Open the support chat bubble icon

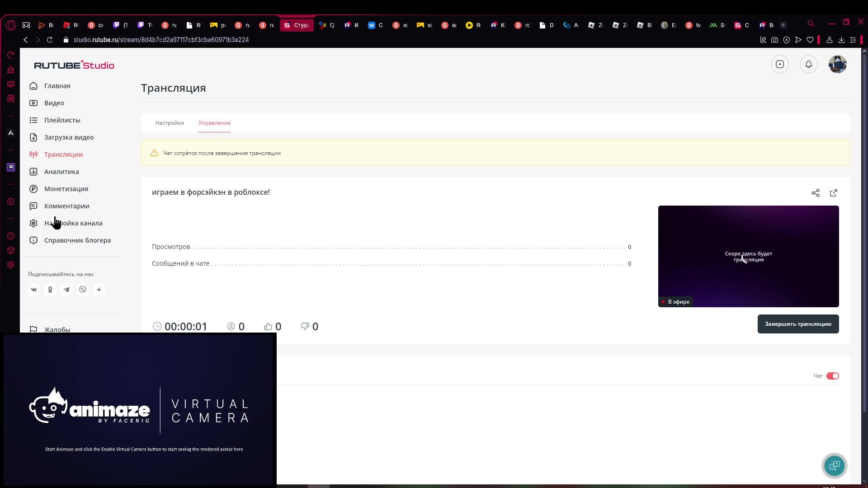pos(834,465)
